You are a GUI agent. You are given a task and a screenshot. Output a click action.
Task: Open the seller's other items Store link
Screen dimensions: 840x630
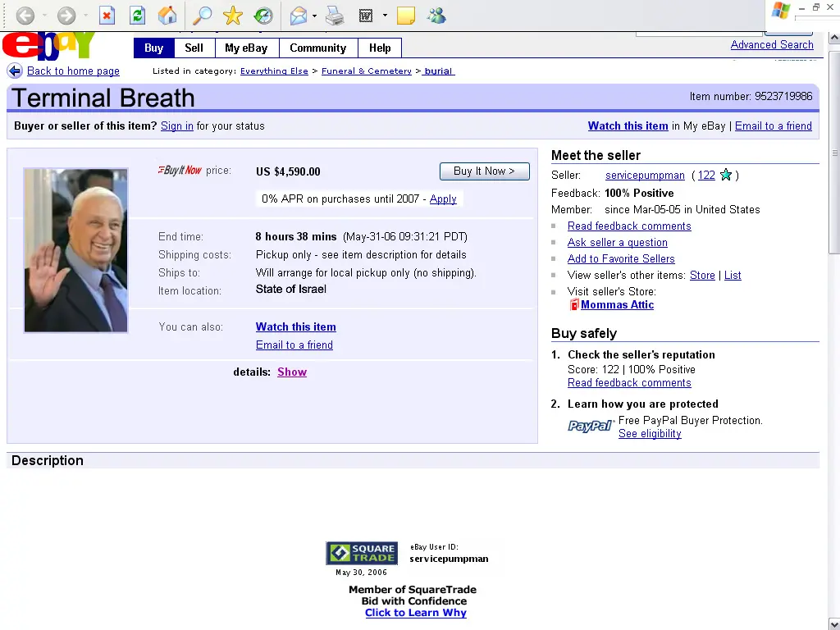pos(702,276)
